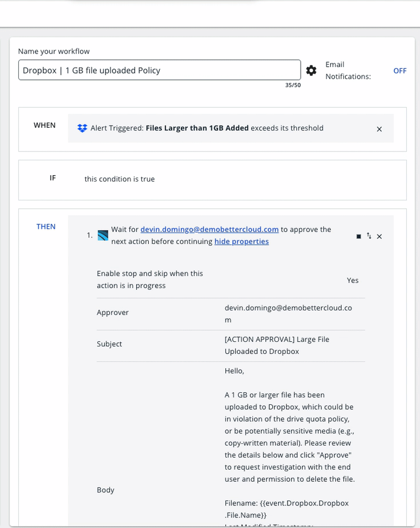Click Enable stop and skip label
Screen dimensions: 420x528
[150, 279]
